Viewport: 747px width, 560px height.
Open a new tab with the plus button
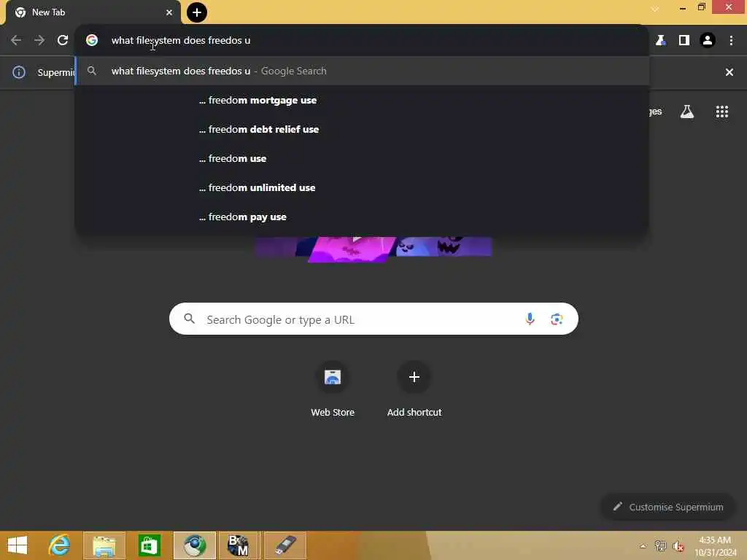tap(196, 12)
